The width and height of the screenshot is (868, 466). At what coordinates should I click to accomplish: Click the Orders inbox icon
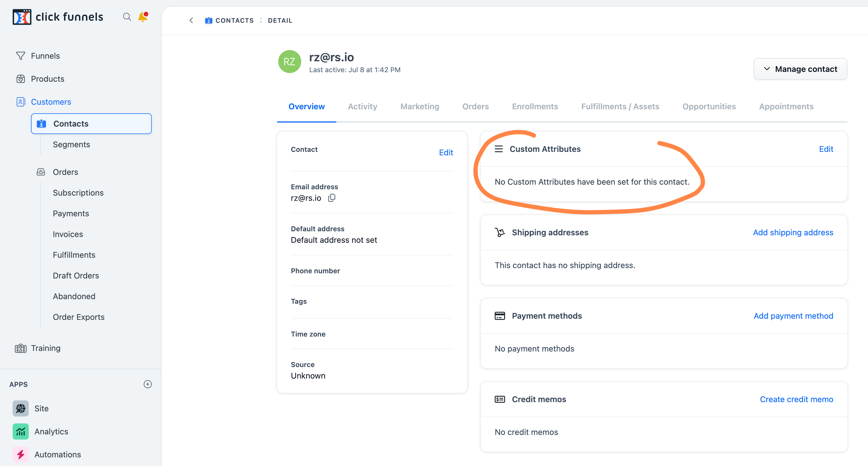point(41,172)
